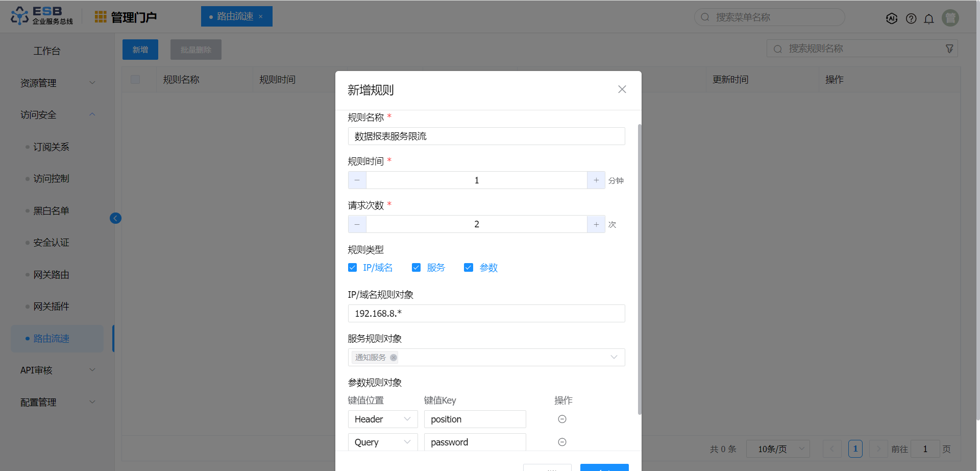Viewport: 980px width, 471px height.
Task: Uncheck the 参数 rule type checkbox
Action: pyautogui.click(x=469, y=268)
